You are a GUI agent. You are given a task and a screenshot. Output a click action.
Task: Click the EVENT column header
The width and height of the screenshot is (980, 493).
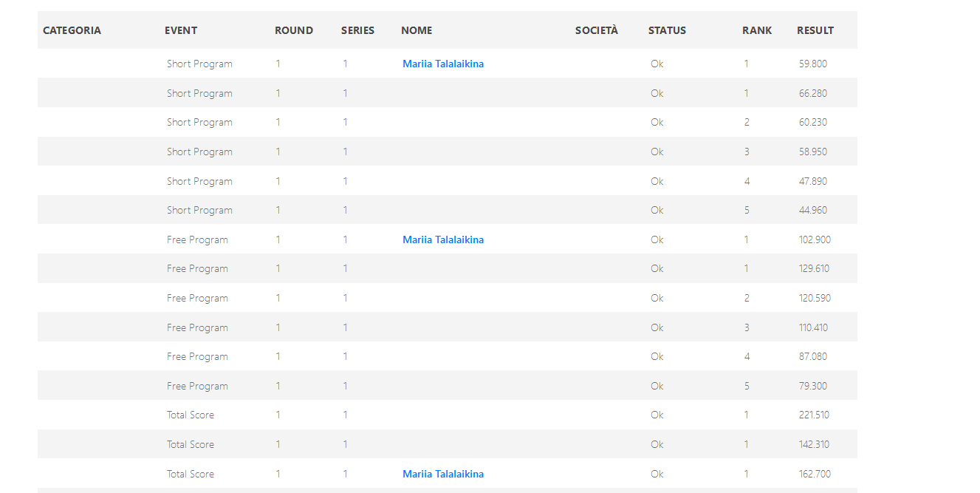pyautogui.click(x=181, y=30)
